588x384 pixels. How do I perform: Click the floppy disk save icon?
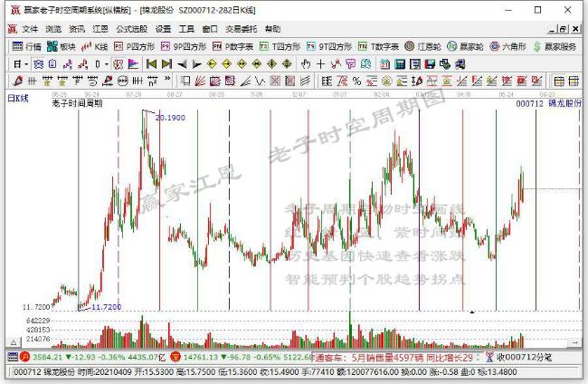(x=430, y=64)
